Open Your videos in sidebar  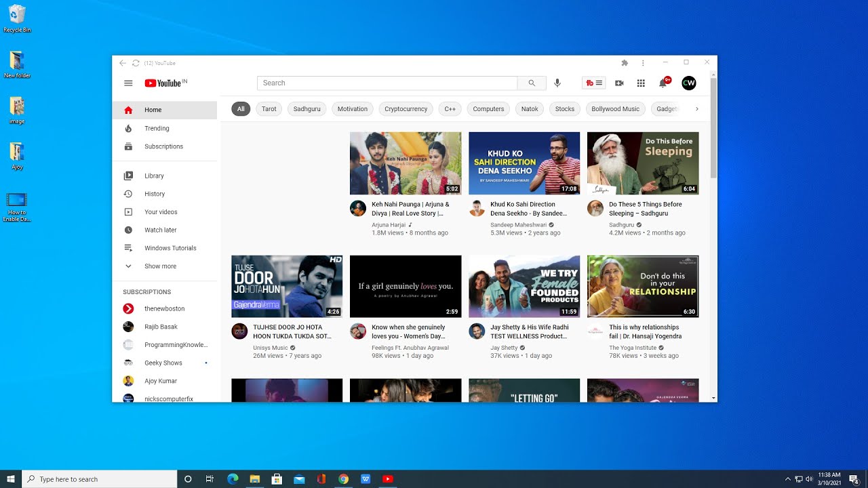coord(165,212)
